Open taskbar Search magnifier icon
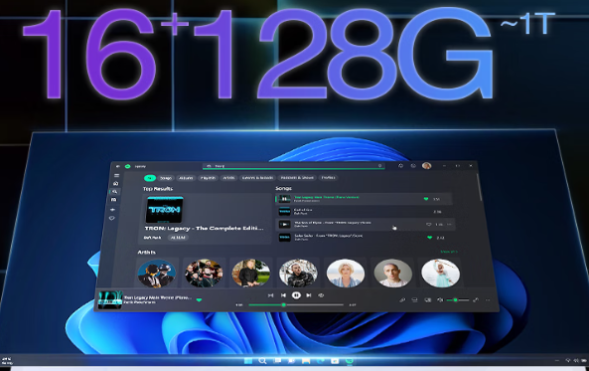589x371 pixels. tap(263, 361)
